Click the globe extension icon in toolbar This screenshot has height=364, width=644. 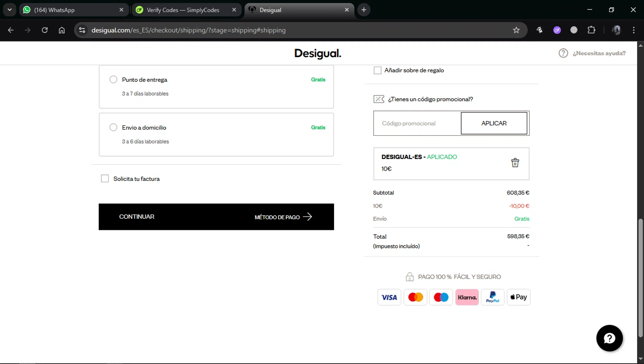point(574,30)
